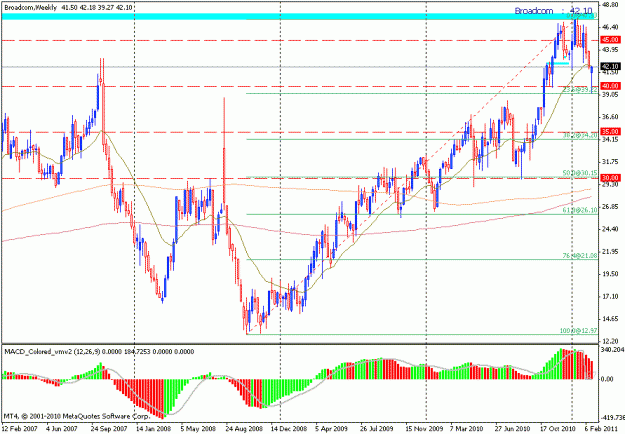The height and width of the screenshot is (434, 625).
Task: Click the '5 May 2008' date label
Action: tap(198, 428)
